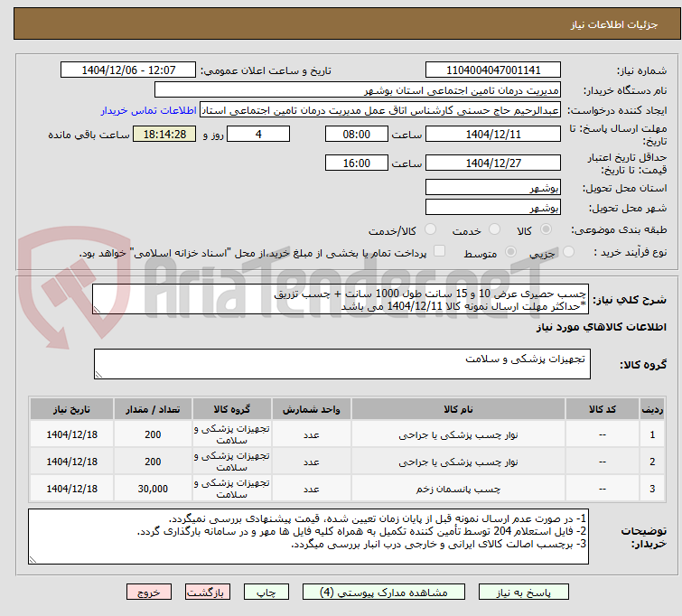682x616 pixels.
Task: Click the گروه کالا table column header
Action: point(232,409)
